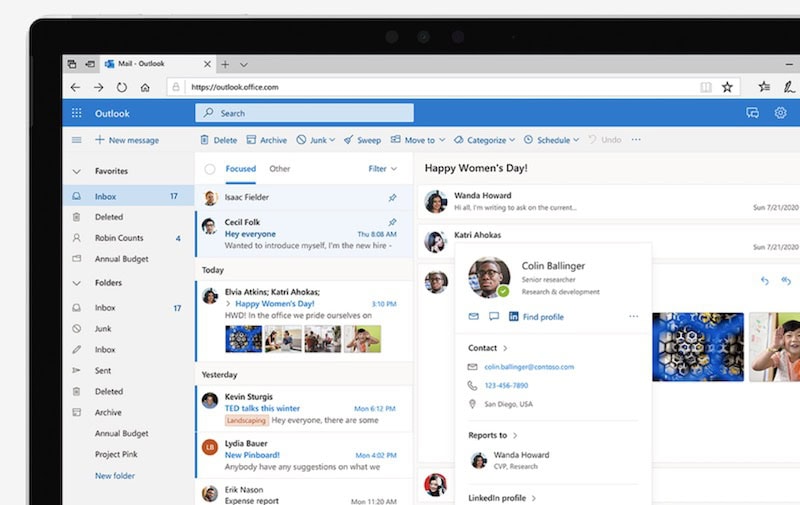
Task: Reply all double-arrow icon
Action: pyautogui.click(x=786, y=281)
